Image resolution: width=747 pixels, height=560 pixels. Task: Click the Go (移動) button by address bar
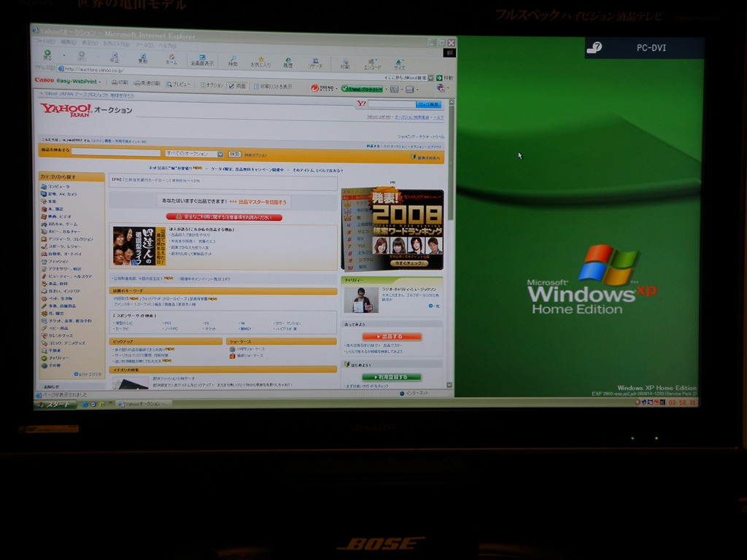pos(445,77)
